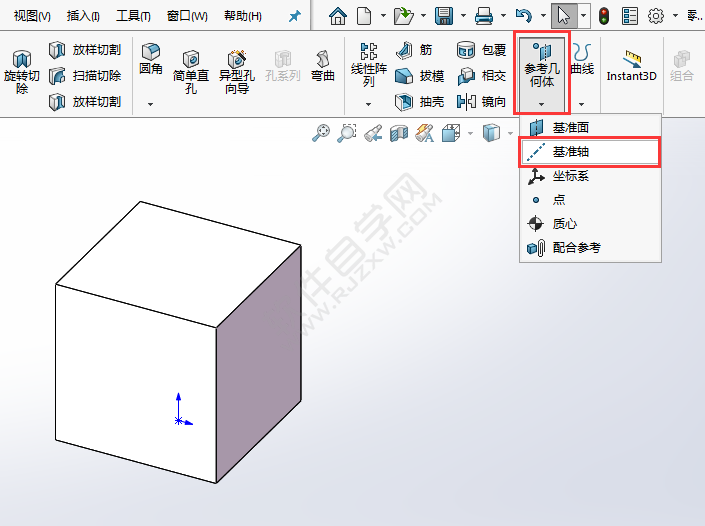Click the Previous View icon
Image resolution: width=705 pixels, height=526 pixels.
tap(373, 134)
